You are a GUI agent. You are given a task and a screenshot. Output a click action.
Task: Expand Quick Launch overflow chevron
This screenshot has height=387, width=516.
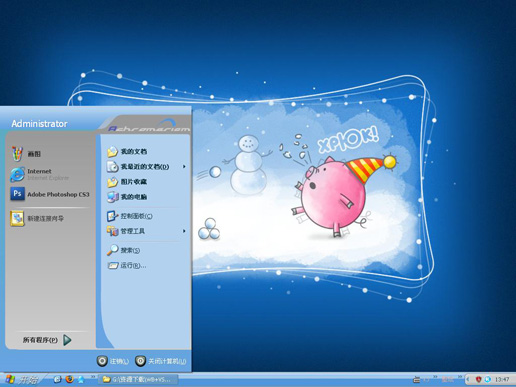tap(93, 377)
